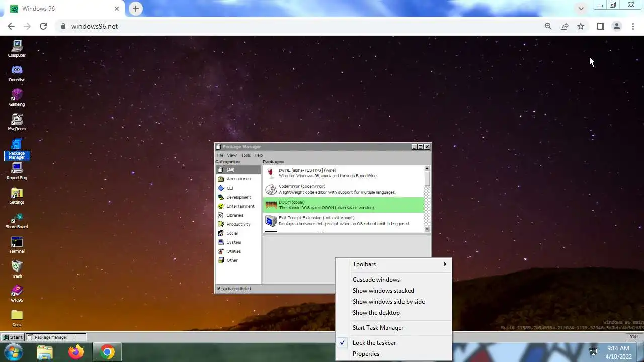This screenshot has height=362, width=644.
Task: Click the packages list scroll-down arrow
Action: coord(427,229)
